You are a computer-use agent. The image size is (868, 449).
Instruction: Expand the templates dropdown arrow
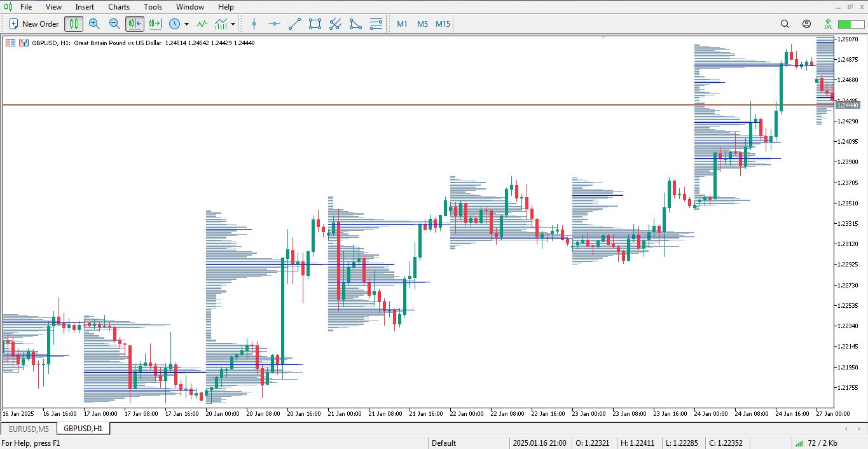(x=233, y=24)
